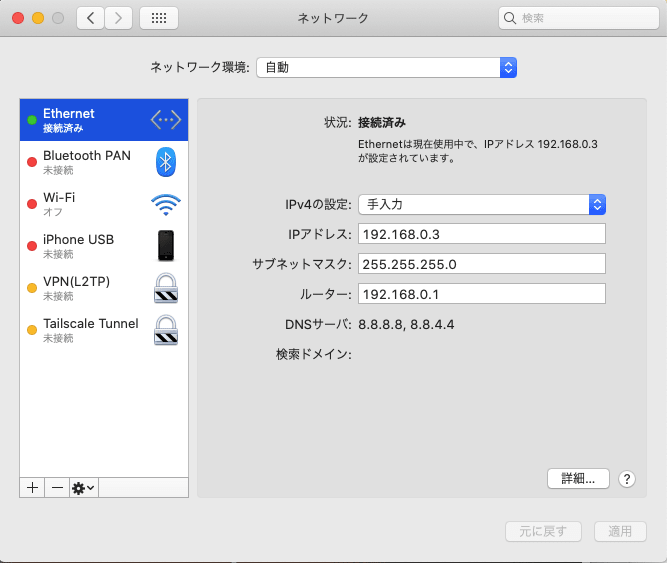This screenshot has height=563, width=667.
Task: Click the 接続済み status text in detail pane
Action: coord(382,123)
